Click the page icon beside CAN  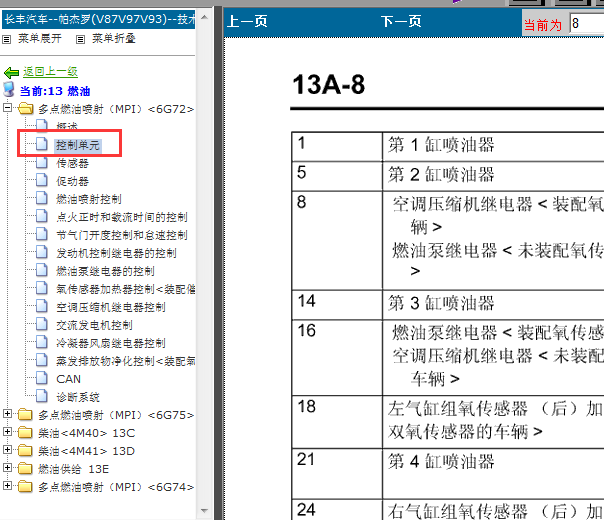click(42, 378)
